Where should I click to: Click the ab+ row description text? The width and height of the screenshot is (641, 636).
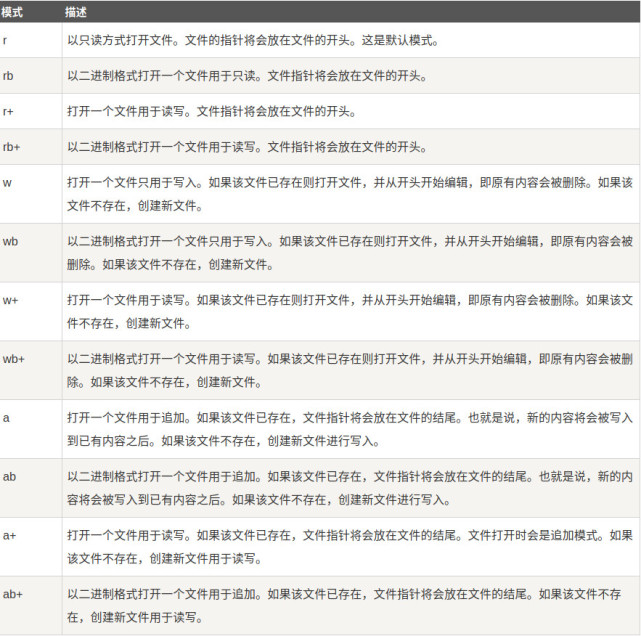(x=344, y=606)
